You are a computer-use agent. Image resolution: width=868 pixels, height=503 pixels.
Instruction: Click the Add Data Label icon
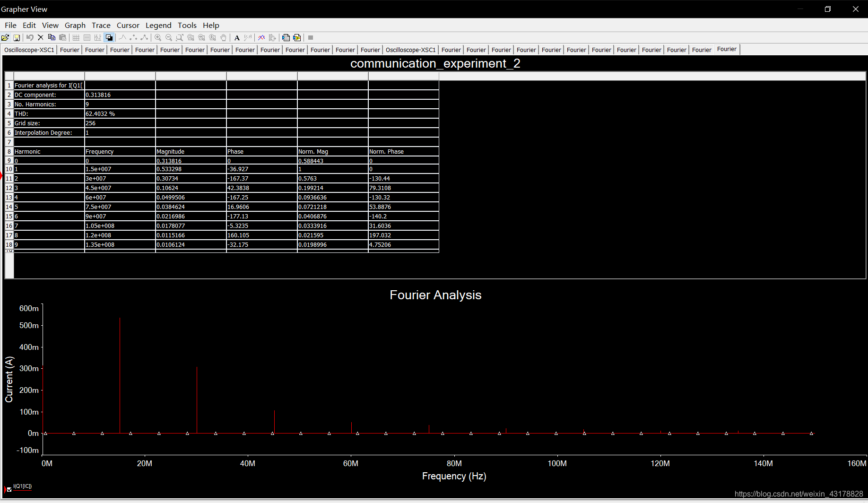tap(248, 38)
